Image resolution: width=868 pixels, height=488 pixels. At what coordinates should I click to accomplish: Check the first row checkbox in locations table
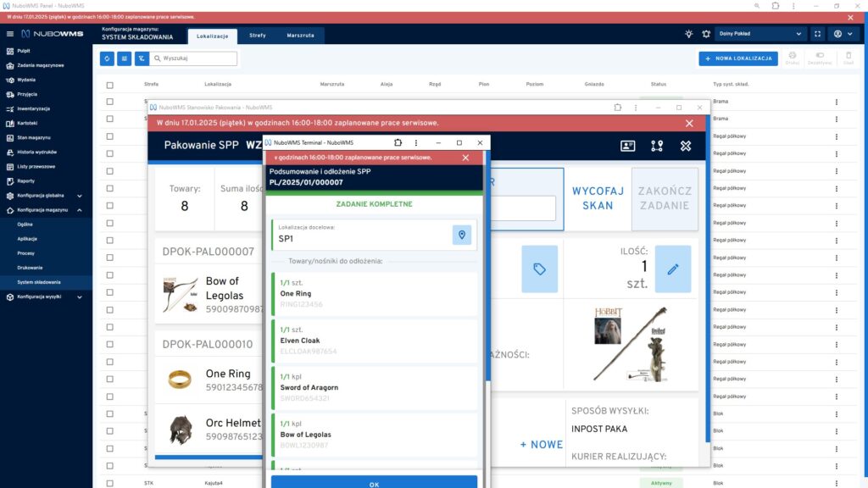click(109, 102)
